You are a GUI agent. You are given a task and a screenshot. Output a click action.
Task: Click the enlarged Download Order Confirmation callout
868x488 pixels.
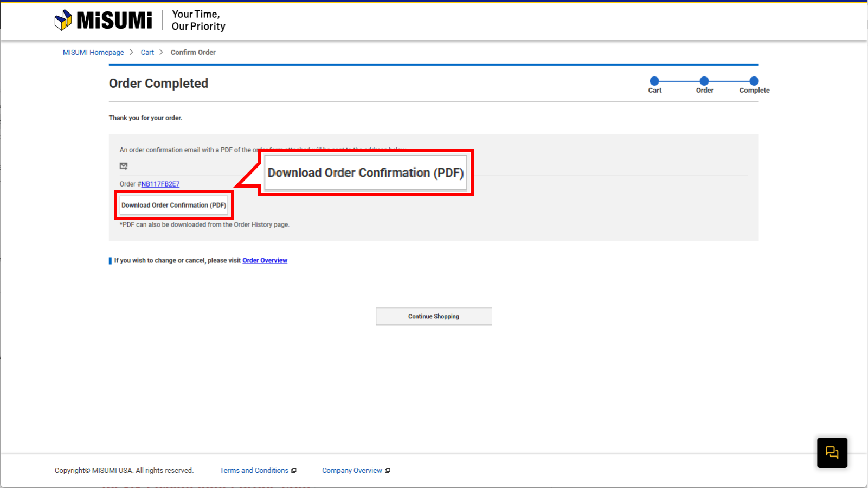point(365,173)
